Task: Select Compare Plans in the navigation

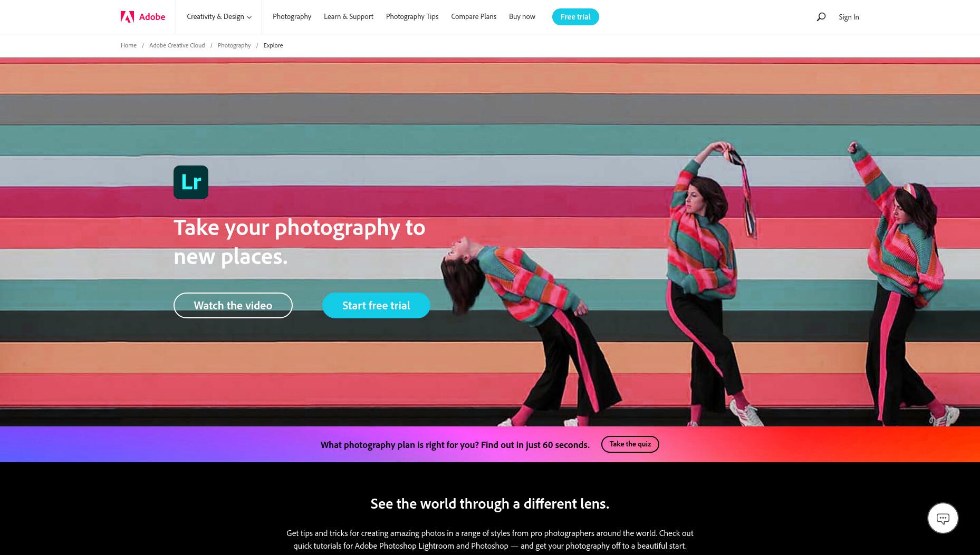Action: [474, 17]
